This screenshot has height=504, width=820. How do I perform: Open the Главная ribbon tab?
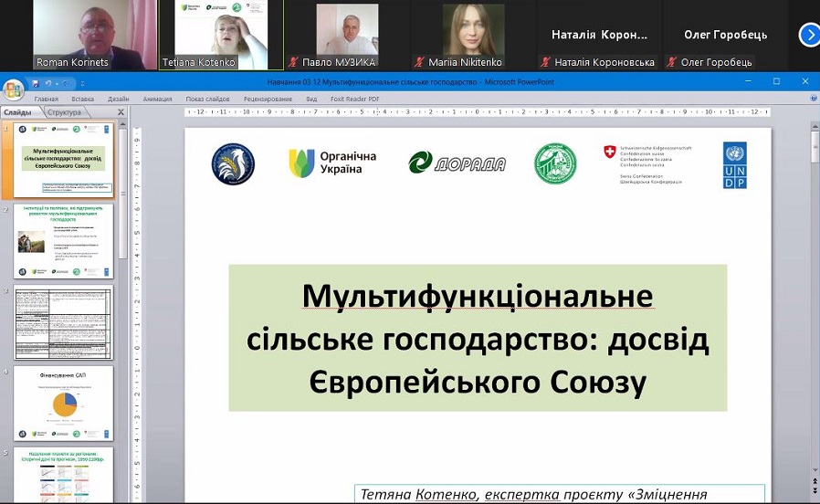click(46, 99)
